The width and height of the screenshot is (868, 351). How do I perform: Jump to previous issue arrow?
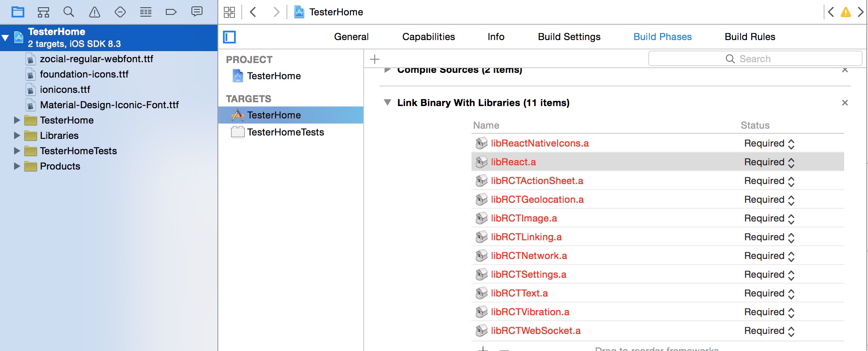tap(831, 12)
